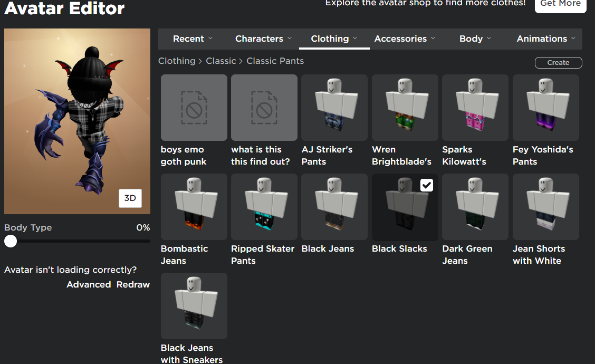The width and height of the screenshot is (595, 364).
Task: Click the Classic Pants breadcrumb
Action: (275, 61)
